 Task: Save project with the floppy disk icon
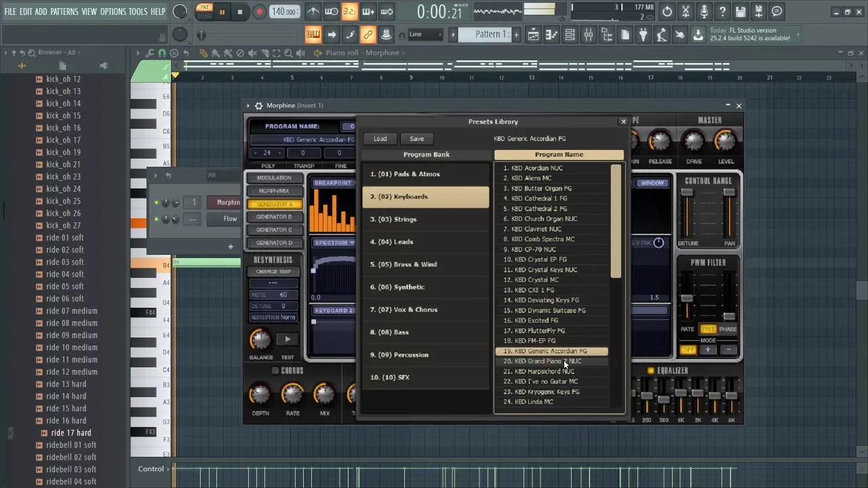click(741, 12)
